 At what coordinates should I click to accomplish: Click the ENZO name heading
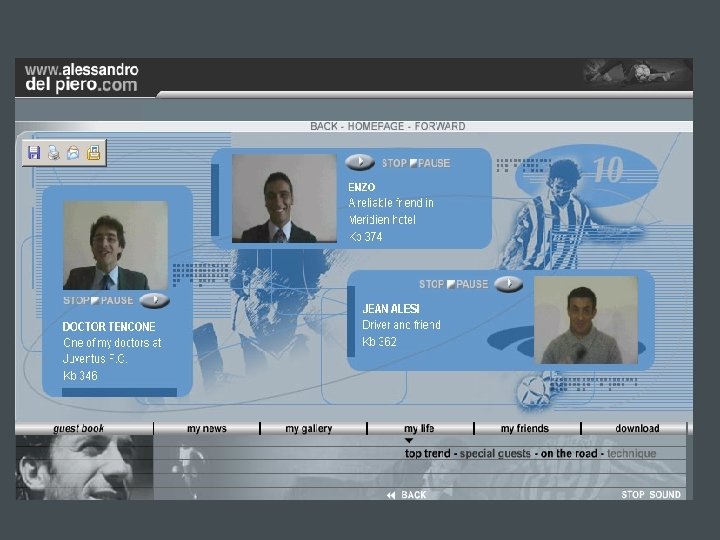(x=362, y=187)
